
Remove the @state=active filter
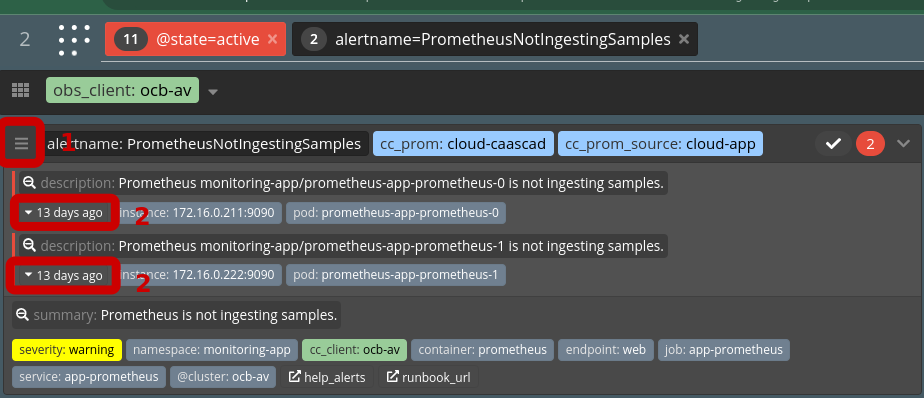point(272,40)
